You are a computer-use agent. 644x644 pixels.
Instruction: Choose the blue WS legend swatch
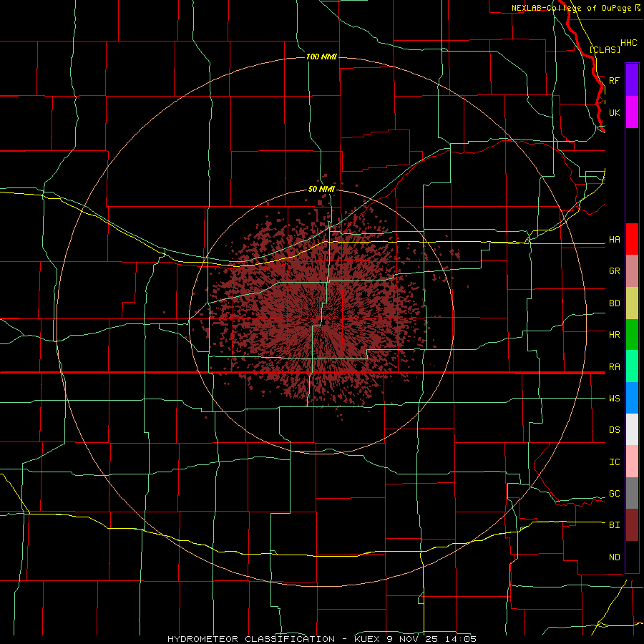[632, 398]
